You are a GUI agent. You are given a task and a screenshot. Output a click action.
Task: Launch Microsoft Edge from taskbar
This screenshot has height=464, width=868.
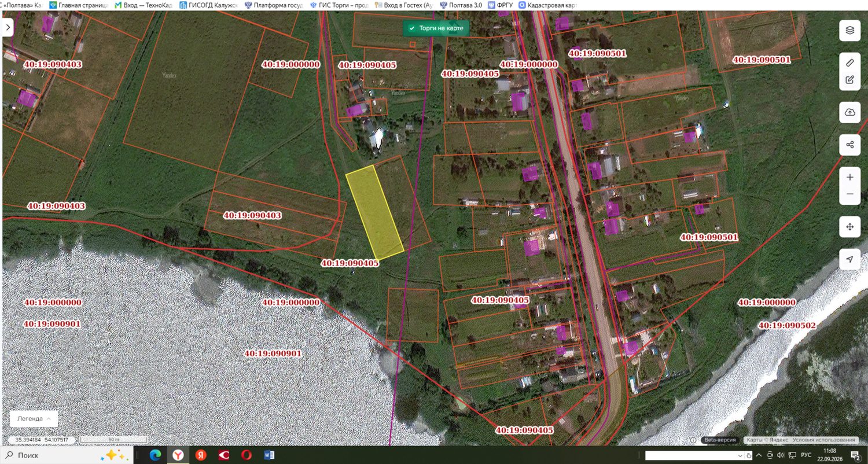(155, 455)
